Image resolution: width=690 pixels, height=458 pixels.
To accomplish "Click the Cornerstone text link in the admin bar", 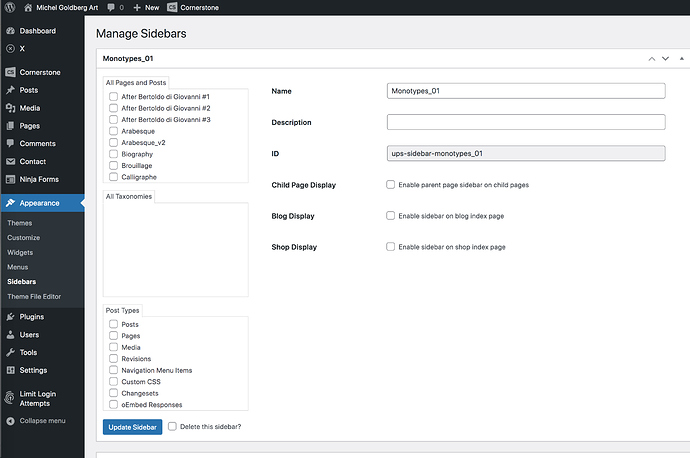I will tap(199, 7).
